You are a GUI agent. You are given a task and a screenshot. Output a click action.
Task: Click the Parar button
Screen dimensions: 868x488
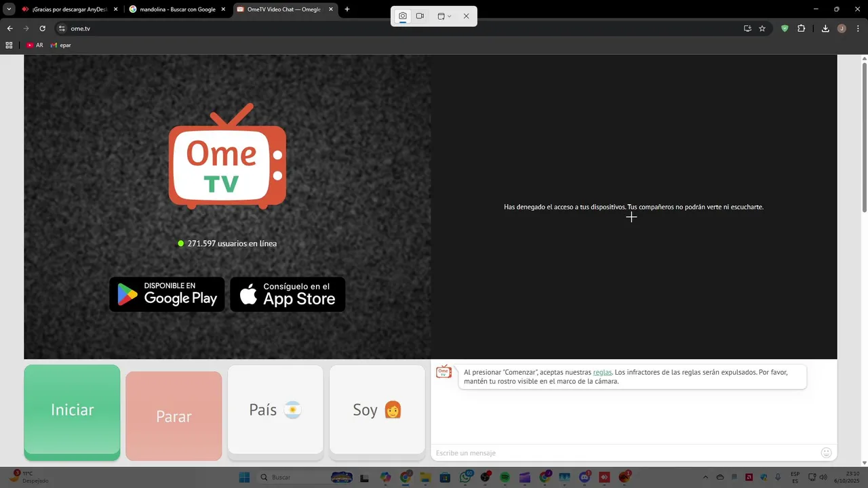coord(174,416)
